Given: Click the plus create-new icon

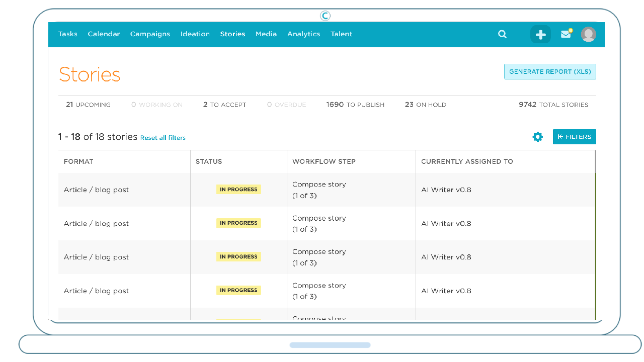Looking at the screenshot, I should pyautogui.click(x=540, y=34).
